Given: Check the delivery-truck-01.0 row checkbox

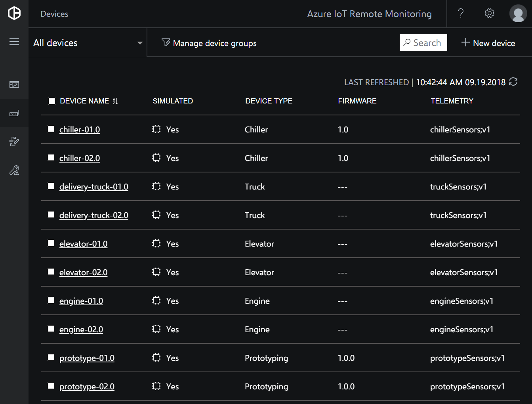Looking at the screenshot, I should (51, 186).
